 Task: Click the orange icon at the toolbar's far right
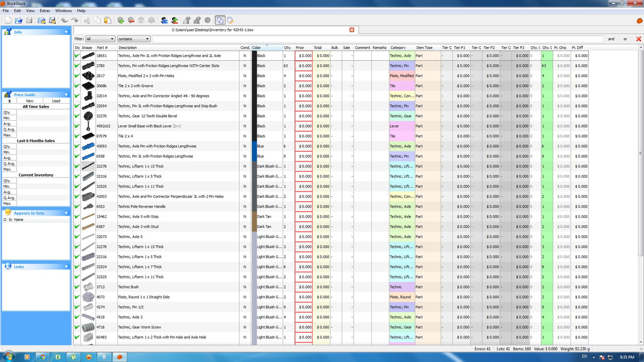pos(639,21)
